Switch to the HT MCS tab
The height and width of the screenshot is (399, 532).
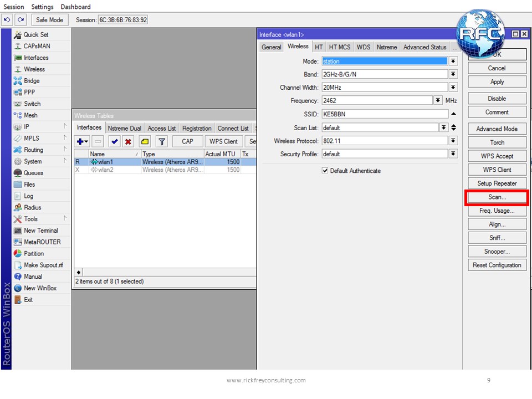click(x=340, y=47)
